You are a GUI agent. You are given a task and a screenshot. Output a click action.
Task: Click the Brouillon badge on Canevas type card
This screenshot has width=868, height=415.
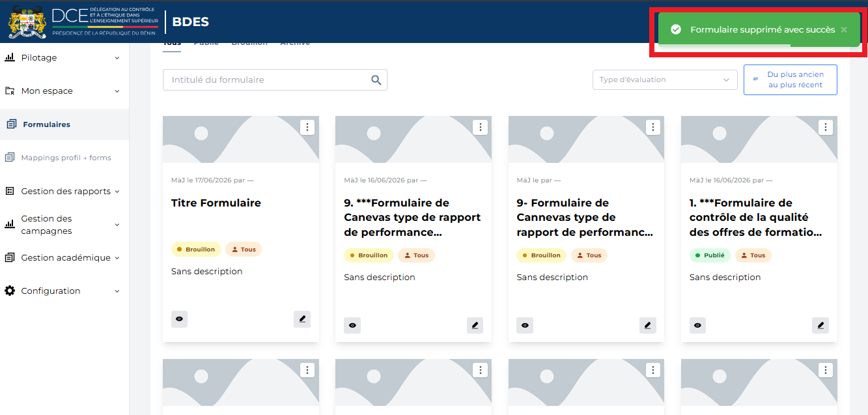tap(369, 255)
